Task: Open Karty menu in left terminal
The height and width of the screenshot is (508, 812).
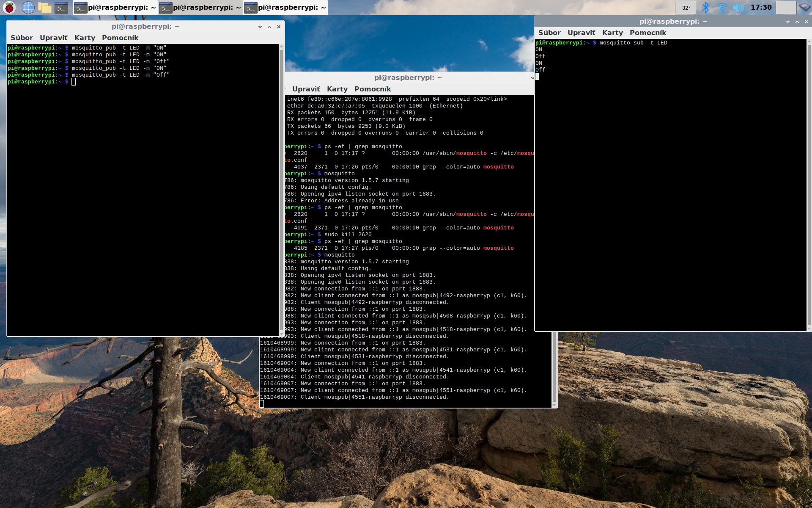Action: point(85,38)
